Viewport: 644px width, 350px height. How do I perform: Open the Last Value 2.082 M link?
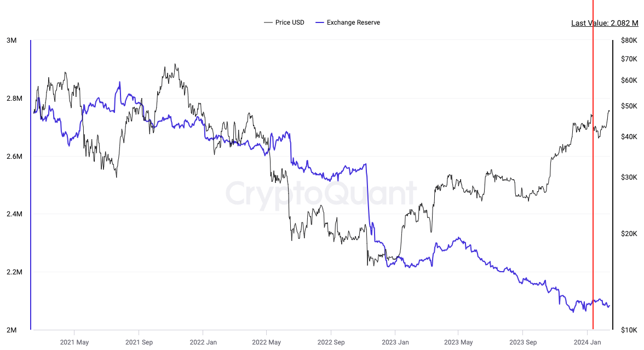[x=605, y=23]
